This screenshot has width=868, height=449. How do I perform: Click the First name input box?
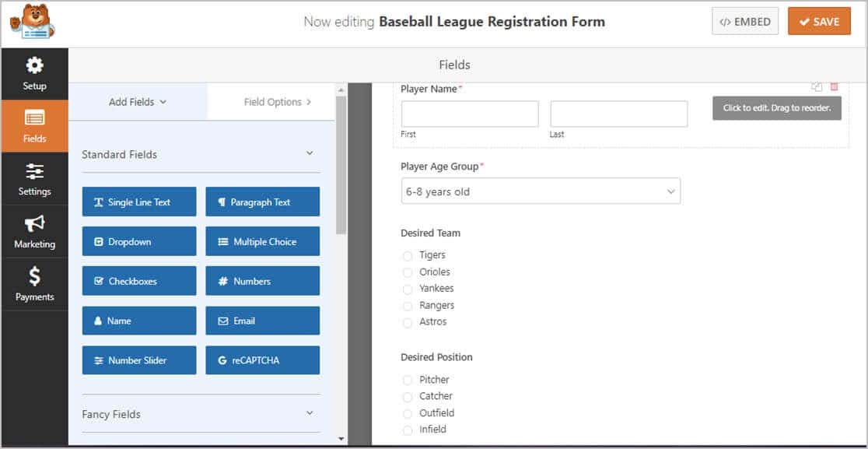click(469, 114)
